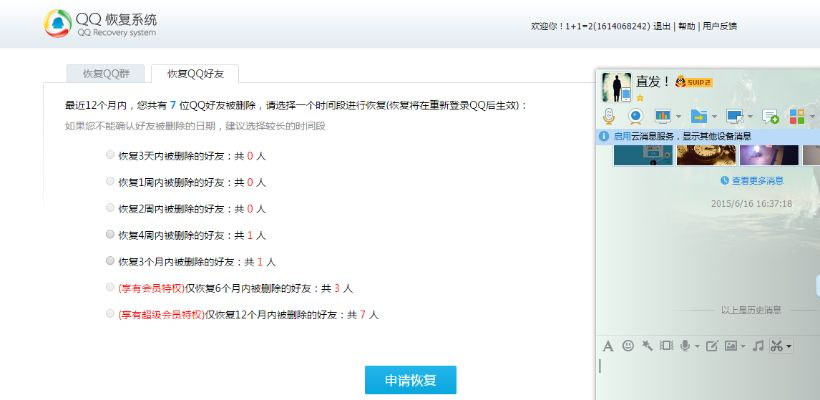This screenshot has height=400, width=820.
Task: Open the font settings 'A' icon
Action: [607, 346]
